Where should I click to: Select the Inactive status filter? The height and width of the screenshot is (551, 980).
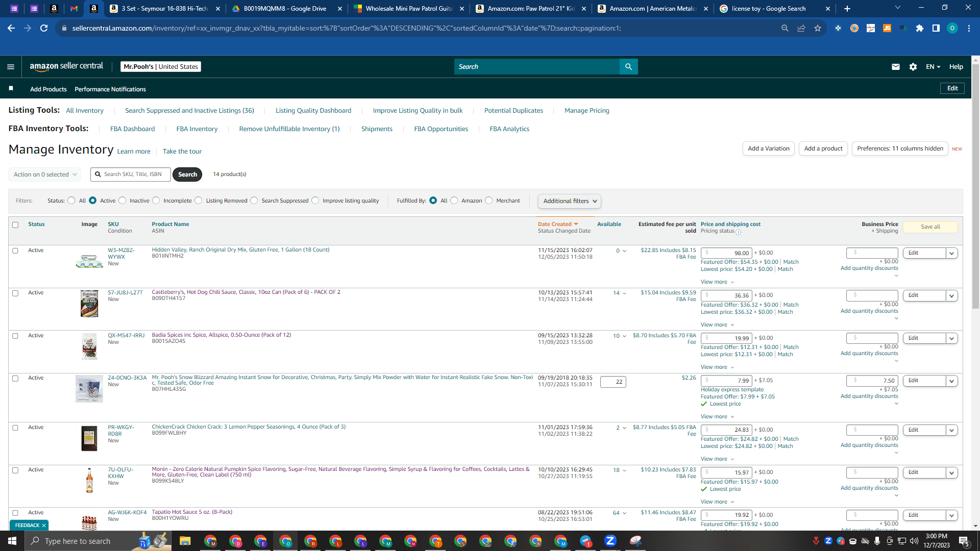122,201
